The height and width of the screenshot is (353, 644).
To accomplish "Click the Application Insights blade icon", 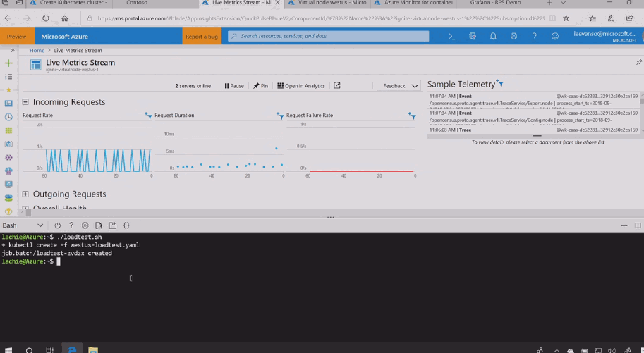I will tap(36, 65).
